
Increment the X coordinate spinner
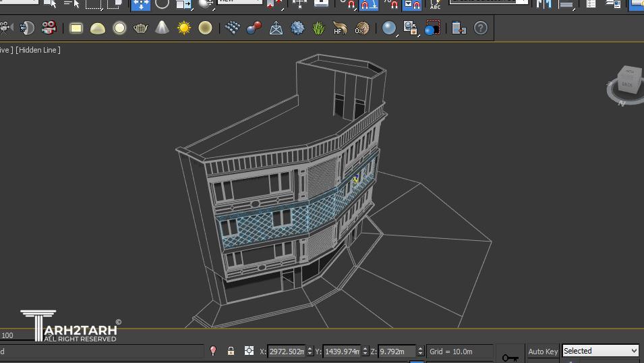(x=310, y=348)
